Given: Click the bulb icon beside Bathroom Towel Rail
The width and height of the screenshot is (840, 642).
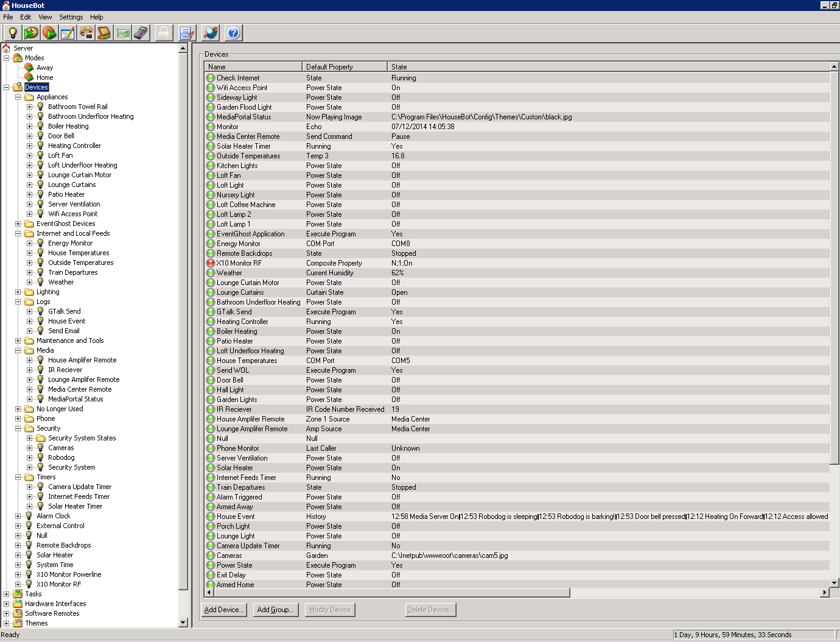Looking at the screenshot, I should 40,107.
